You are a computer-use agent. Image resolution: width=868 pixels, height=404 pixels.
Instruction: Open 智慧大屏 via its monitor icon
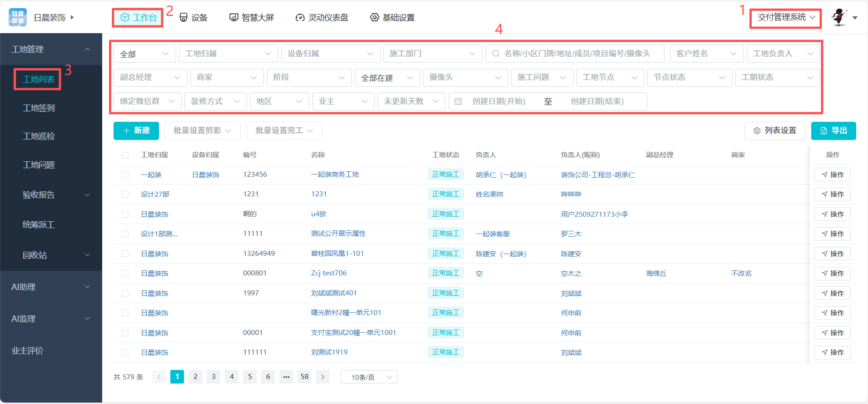tap(233, 17)
